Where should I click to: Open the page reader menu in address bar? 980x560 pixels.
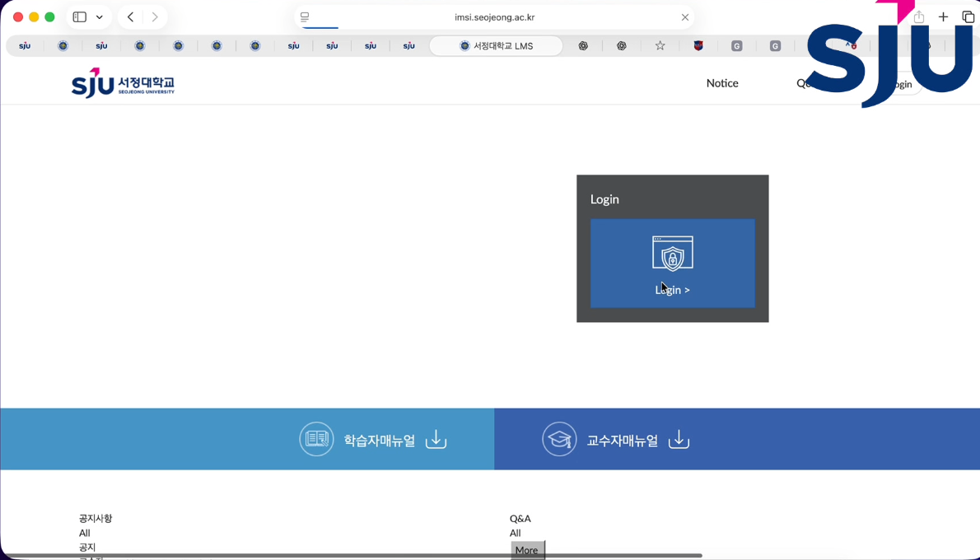pos(305,17)
